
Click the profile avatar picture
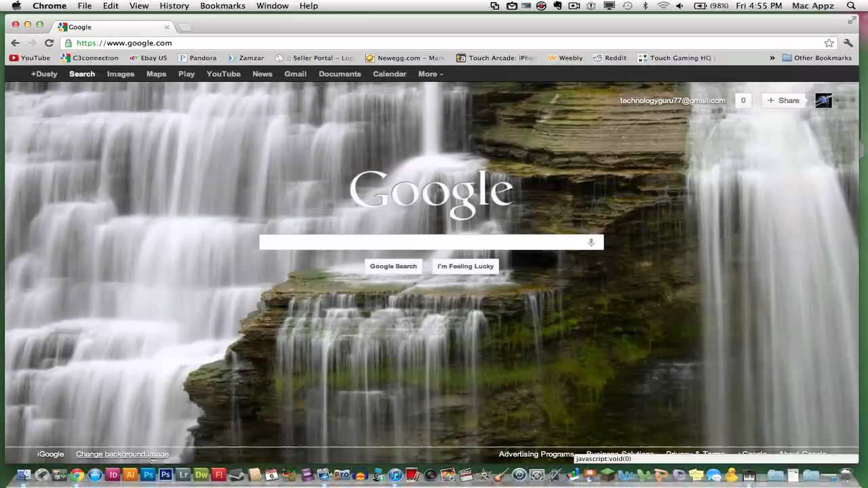tap(823, 100)
